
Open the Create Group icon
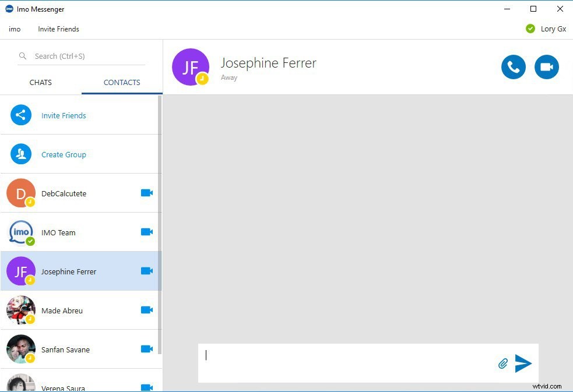click(21, 154)
